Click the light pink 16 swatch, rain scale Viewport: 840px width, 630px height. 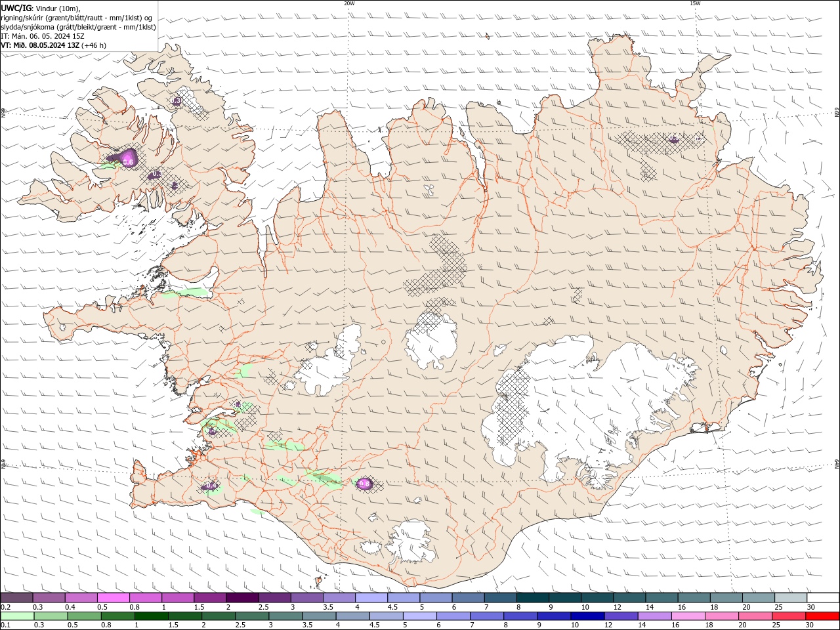[688, 616]
